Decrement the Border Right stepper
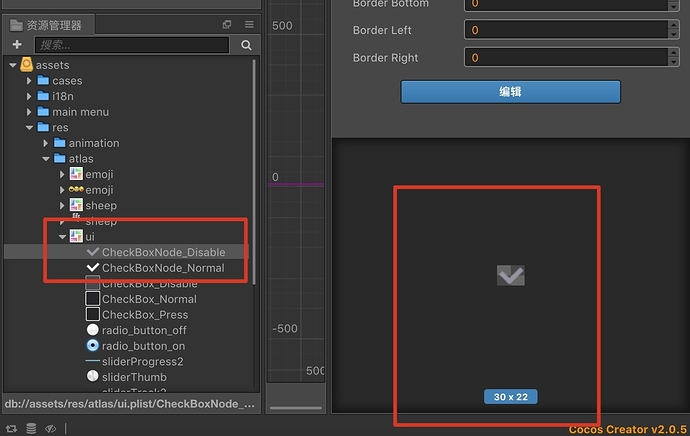Screen dimensions: 690x436 point(673,62)
